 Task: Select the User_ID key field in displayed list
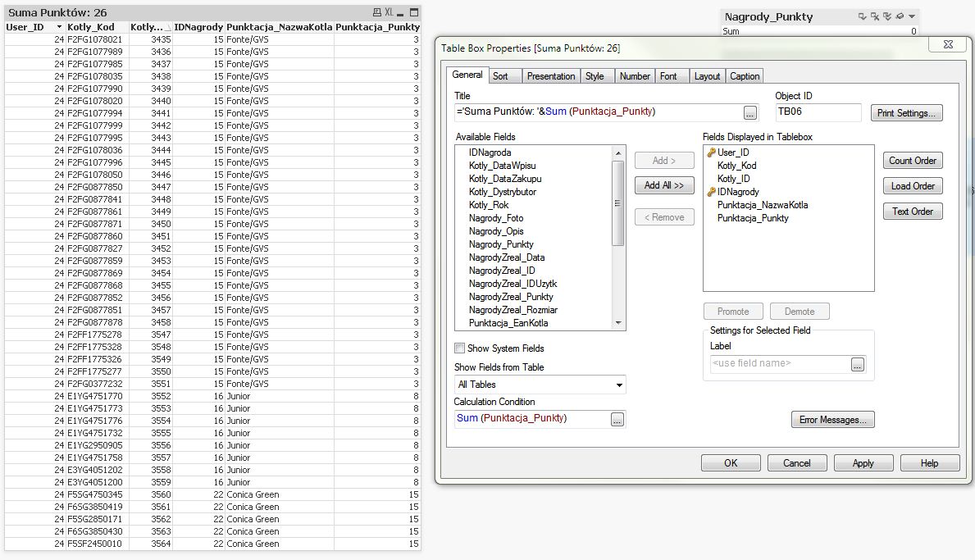pyautogui.click(x=732, y=153)
